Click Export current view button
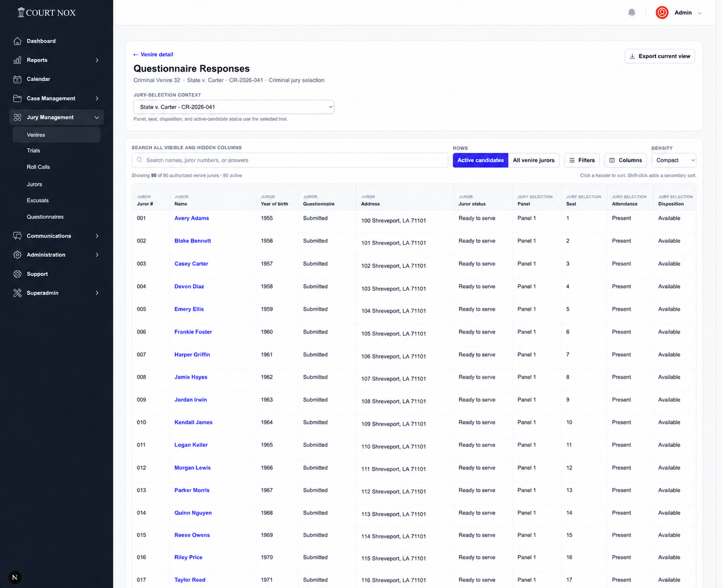722x588 pixels. point(660,56)
